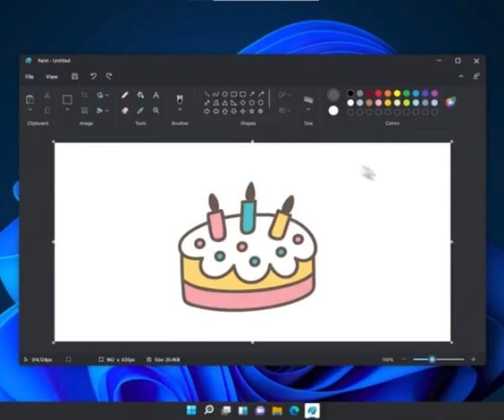Open File Explorer from the taskbar
The image size is (504, 420).
click(277, 411)
